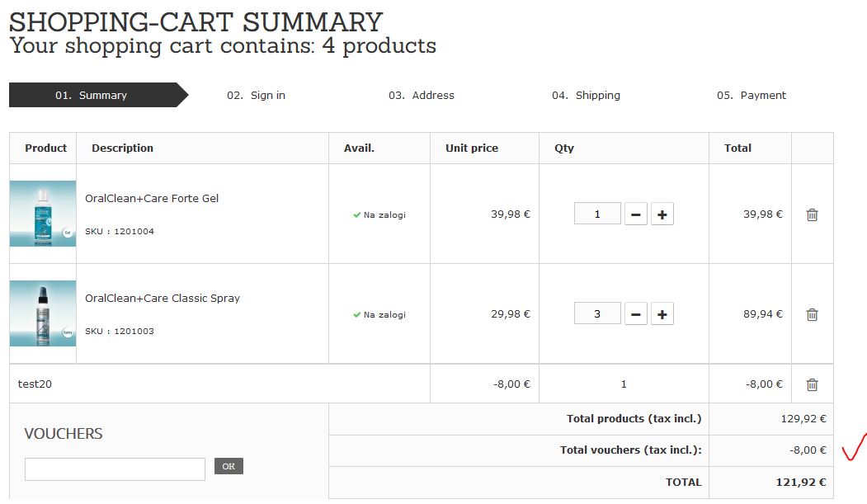Increase Classic Spray quantity with plus
The height and width of the screenshot is (504, 867).
(x=662, y=314)
